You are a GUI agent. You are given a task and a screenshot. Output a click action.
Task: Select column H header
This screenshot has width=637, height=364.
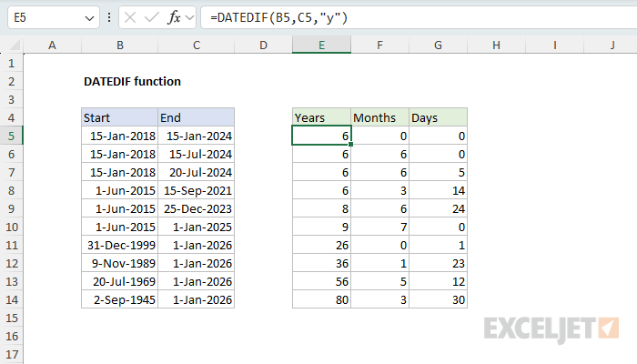click(496, 45)
